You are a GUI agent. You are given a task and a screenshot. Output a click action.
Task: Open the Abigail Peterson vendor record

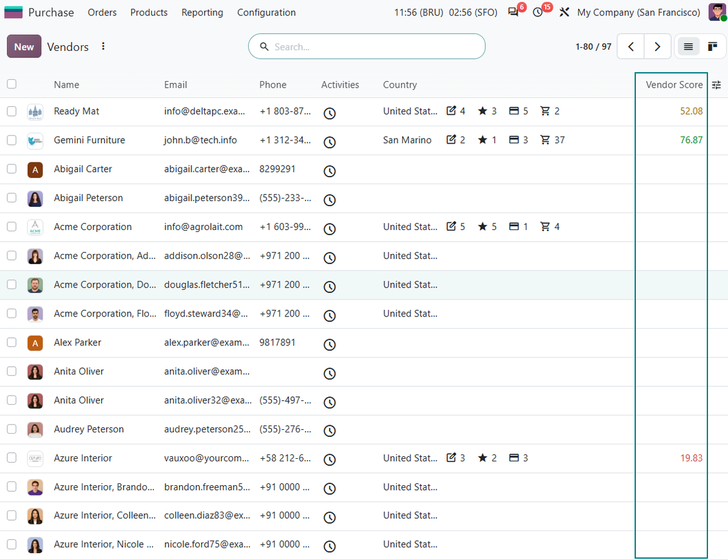tap(88, 198)
